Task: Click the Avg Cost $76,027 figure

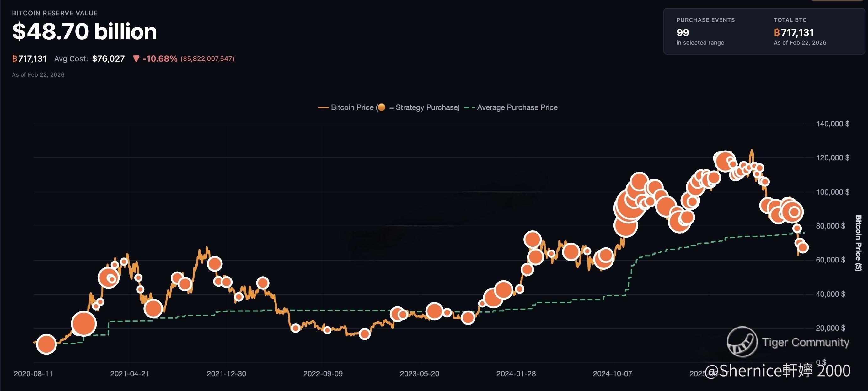Action: [108, 59]
